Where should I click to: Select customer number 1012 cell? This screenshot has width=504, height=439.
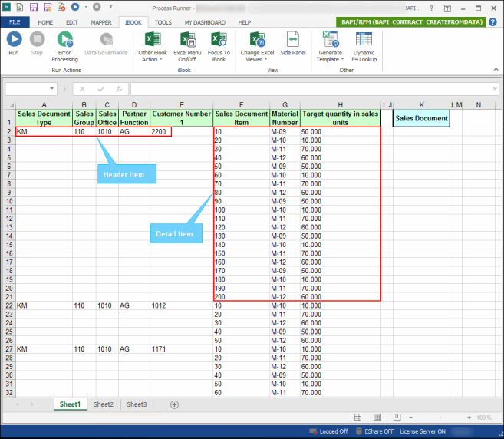[x=181, y=305]
